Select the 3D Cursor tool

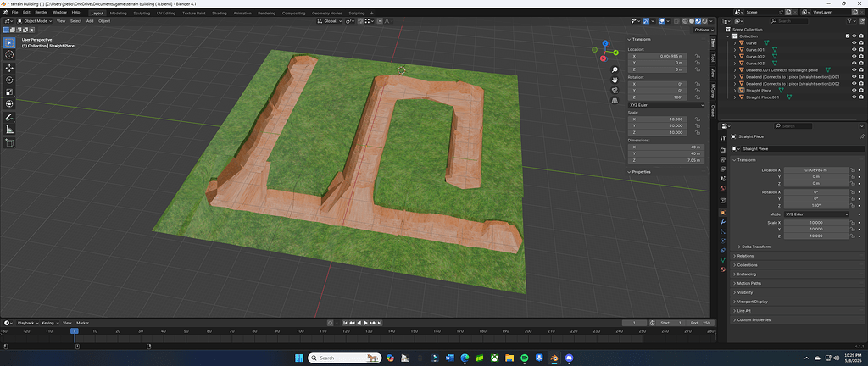click(x=9, y=55)
